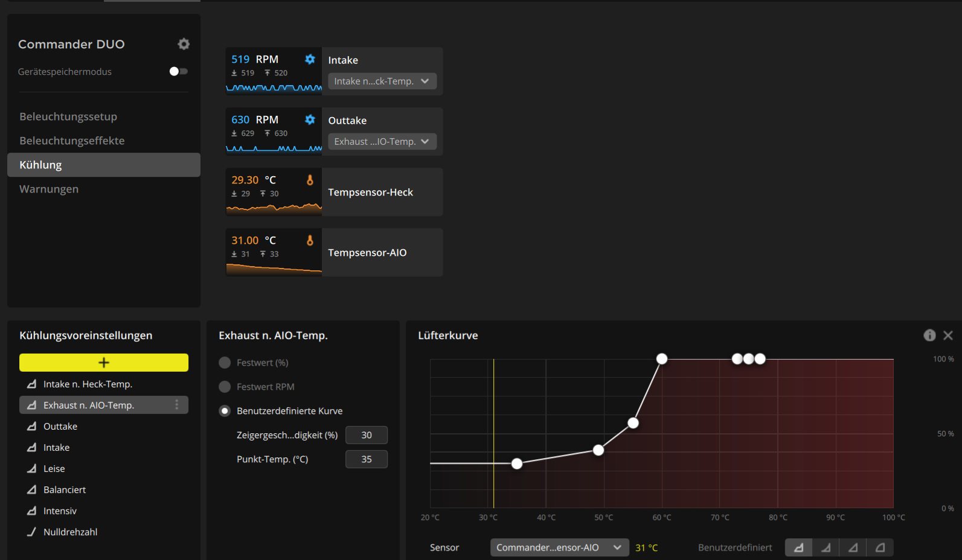Click the curve icon of Exhaust n. AIO-Temp.

pyautogui.click(x=31, y=405)
